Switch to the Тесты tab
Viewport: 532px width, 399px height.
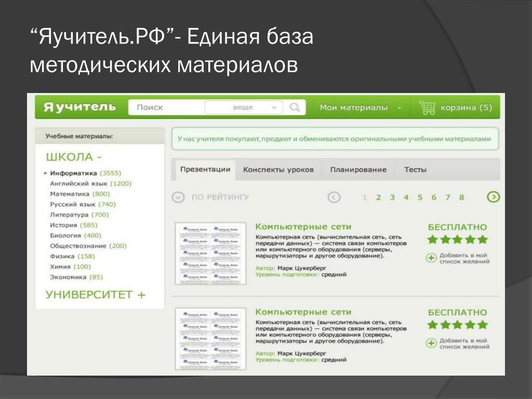415,170
